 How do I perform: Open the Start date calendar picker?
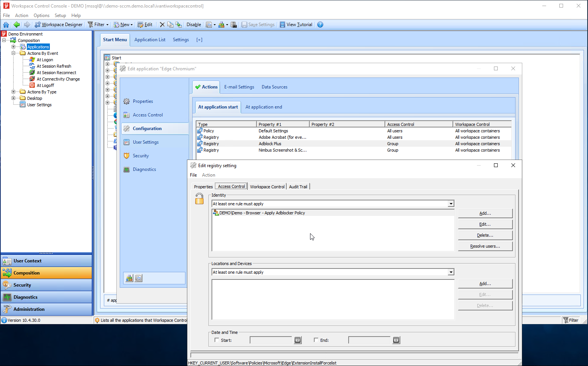click(298, 340)
